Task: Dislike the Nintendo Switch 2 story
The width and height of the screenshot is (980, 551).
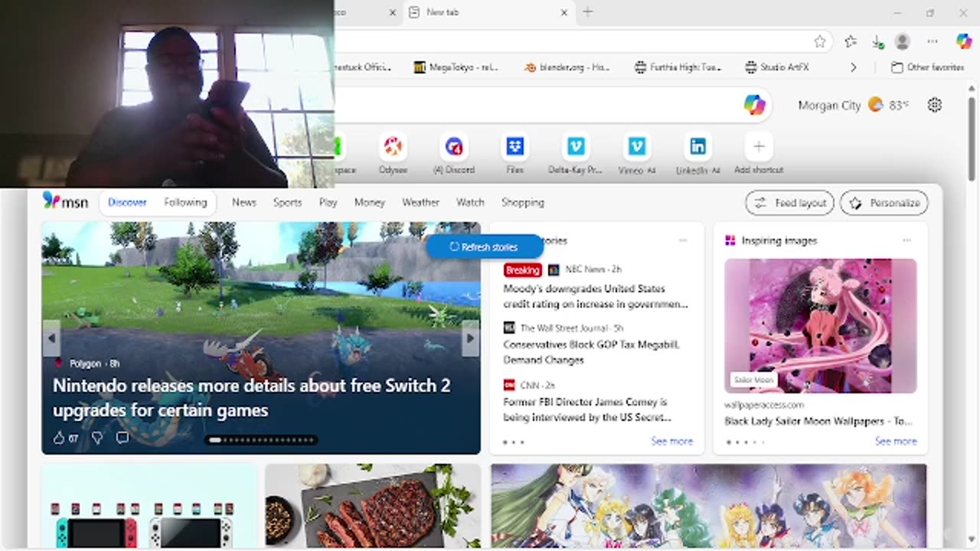Action: (97, 438)
